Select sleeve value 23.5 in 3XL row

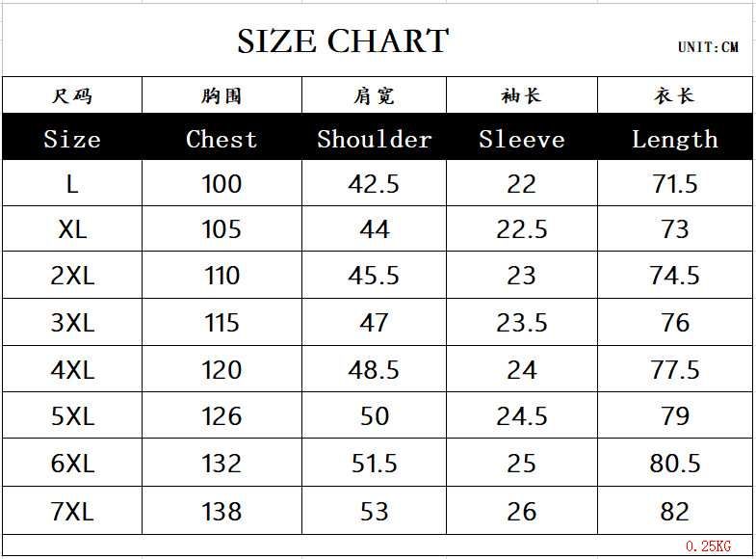pyautogui.click(x=521, y=323)
